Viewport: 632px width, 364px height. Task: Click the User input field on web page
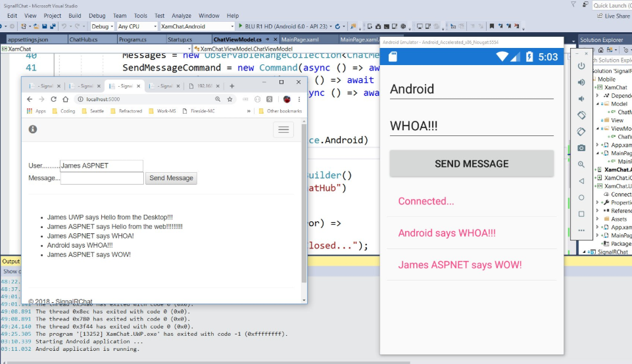(x=101, y=166)
